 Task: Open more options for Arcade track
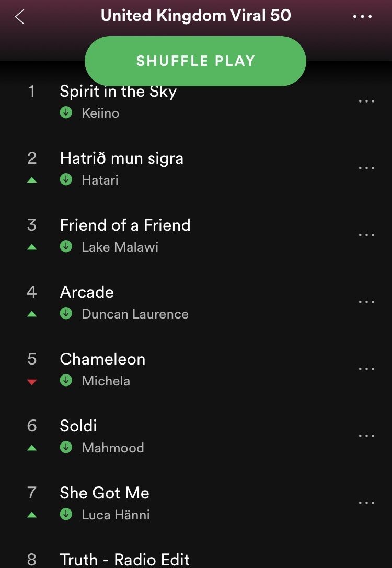pos(366,302)
